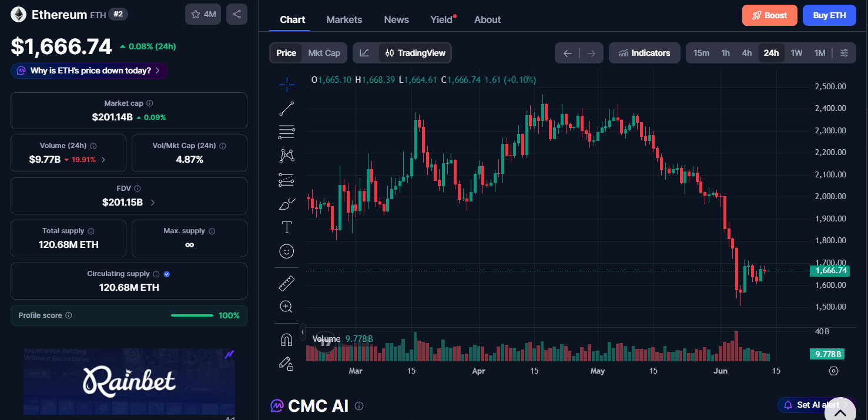Click the info icon beside Market cap
The height and width of the screenshot is (420, 868).
pyautogui.click(x=150, y=103)
